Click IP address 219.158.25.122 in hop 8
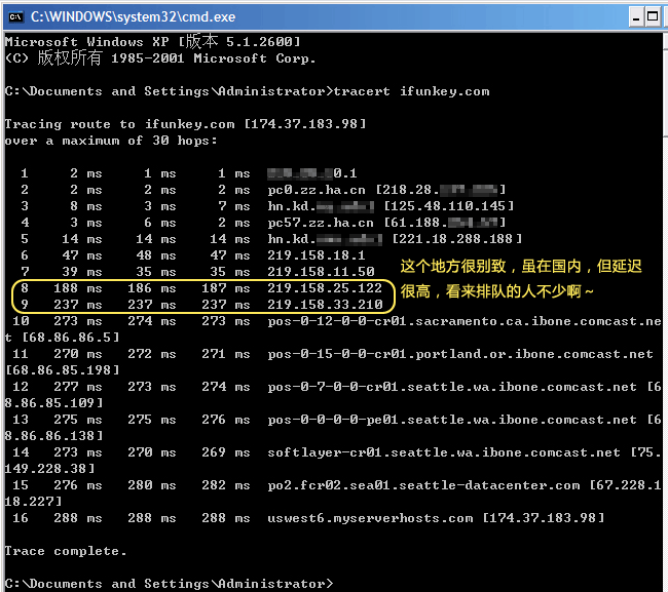 point(325,288)
